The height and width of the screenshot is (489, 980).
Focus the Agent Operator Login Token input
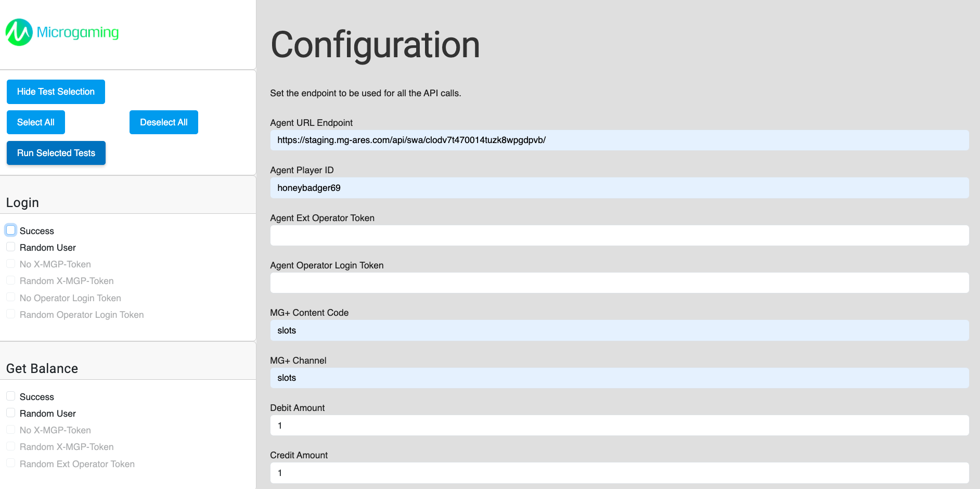[619, 282]
